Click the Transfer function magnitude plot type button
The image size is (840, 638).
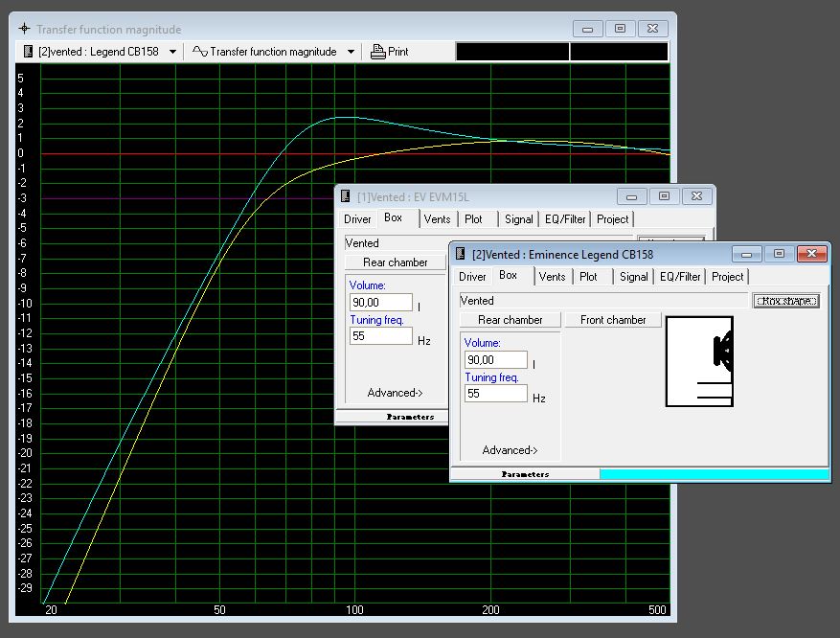pos(264,52)
